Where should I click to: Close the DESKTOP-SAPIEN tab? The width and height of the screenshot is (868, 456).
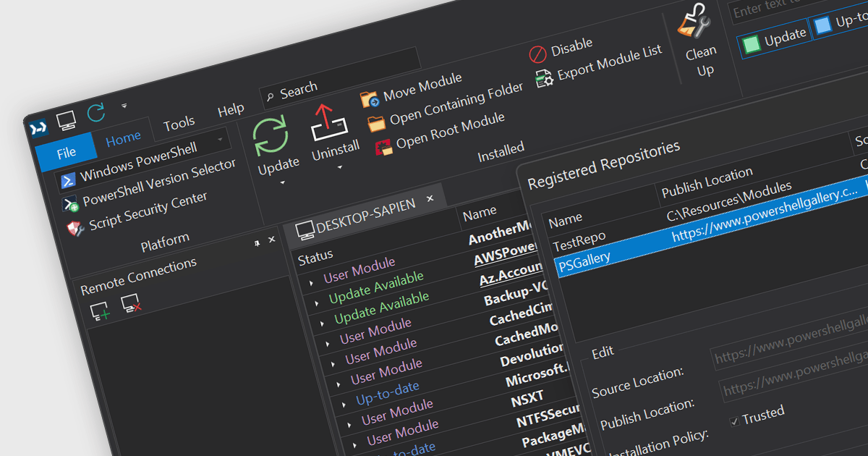pyautogui.click(x=430, y=198)
